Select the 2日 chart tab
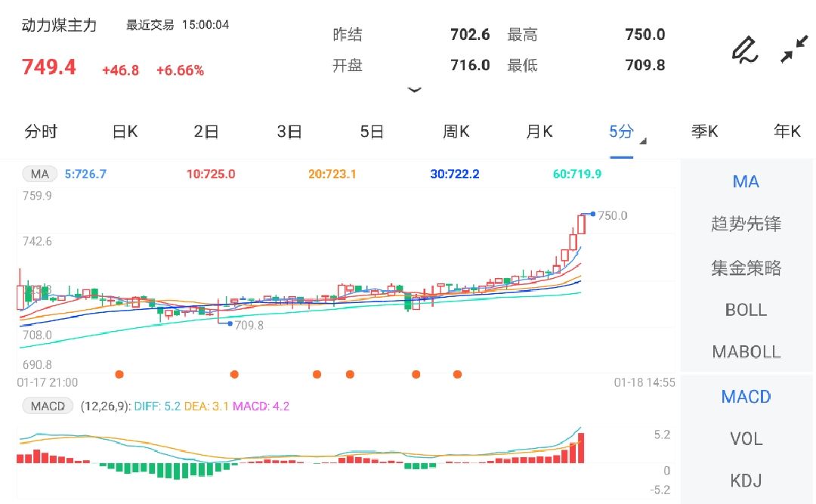The width and height of the screenshot is (816, 504). (x=206, y=131)
